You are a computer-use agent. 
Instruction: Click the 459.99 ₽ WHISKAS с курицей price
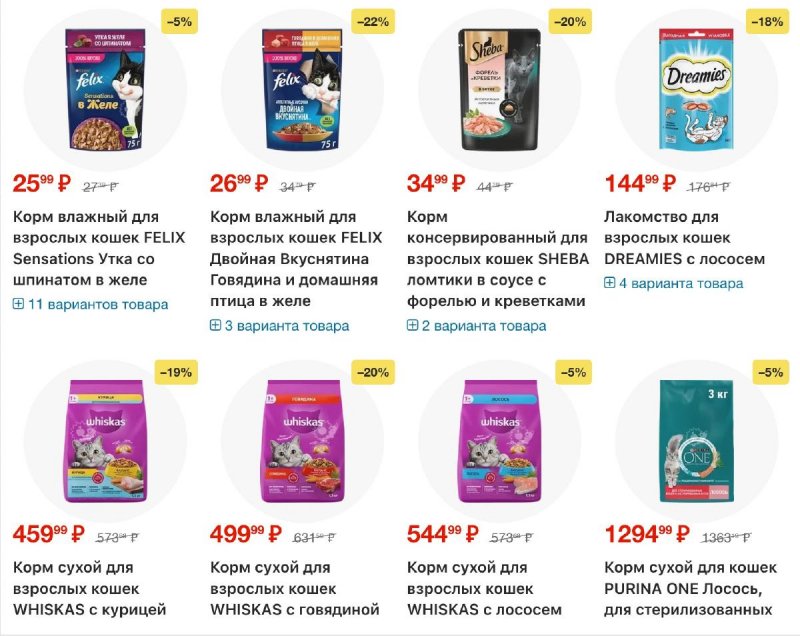point(48,536)
